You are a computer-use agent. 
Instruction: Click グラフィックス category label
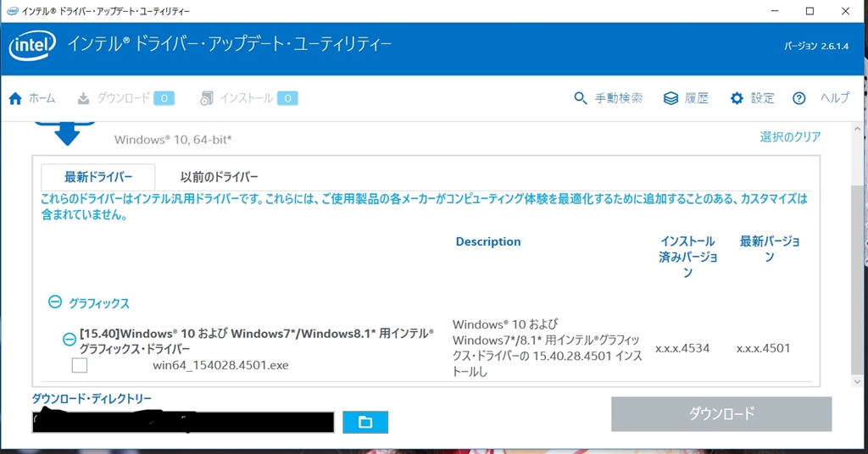(99, 303)
